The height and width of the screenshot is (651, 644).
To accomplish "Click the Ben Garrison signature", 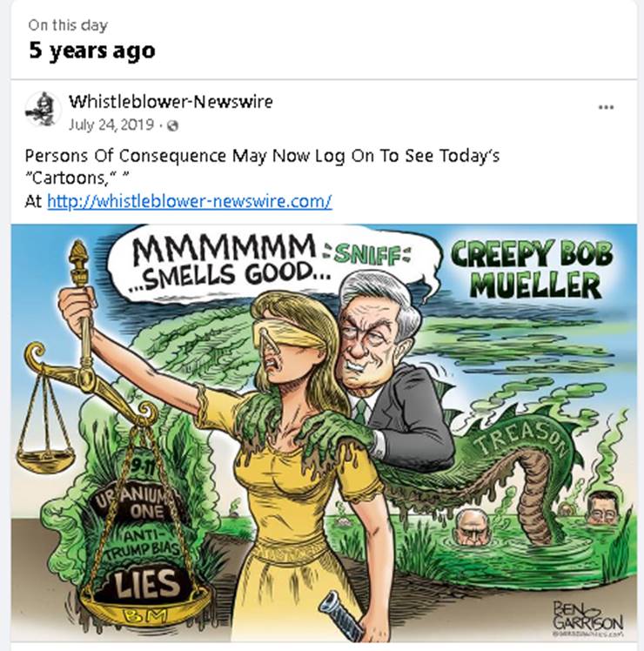I will 588,617.
